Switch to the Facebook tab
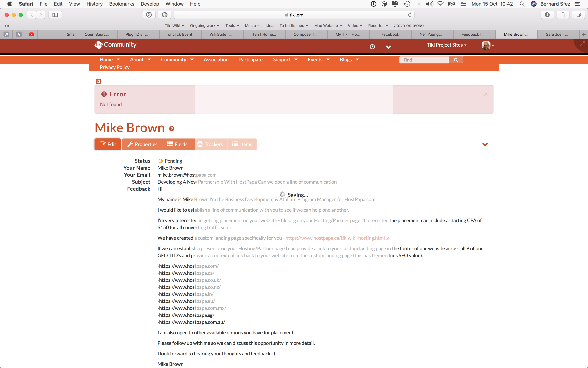 (390, 34)
